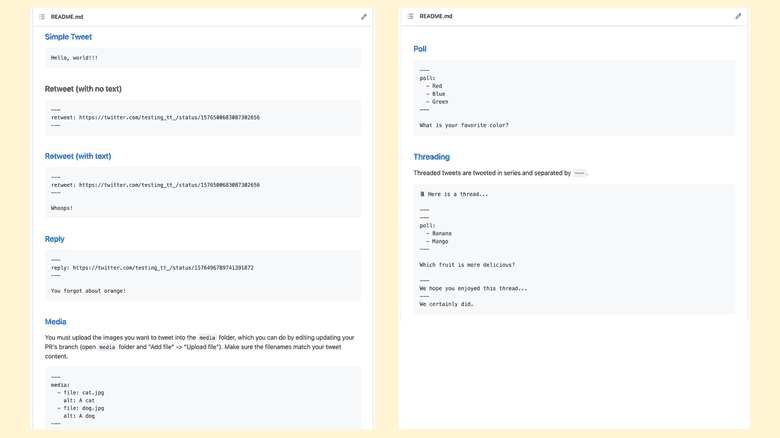This screenshot has height=438, width=780.
Task: Click the README.md filename in right panel header
Action: (436, 17)
